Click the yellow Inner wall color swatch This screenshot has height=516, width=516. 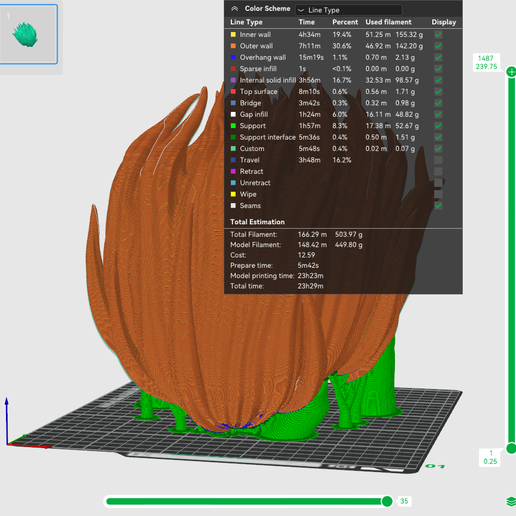click(233, 35)
